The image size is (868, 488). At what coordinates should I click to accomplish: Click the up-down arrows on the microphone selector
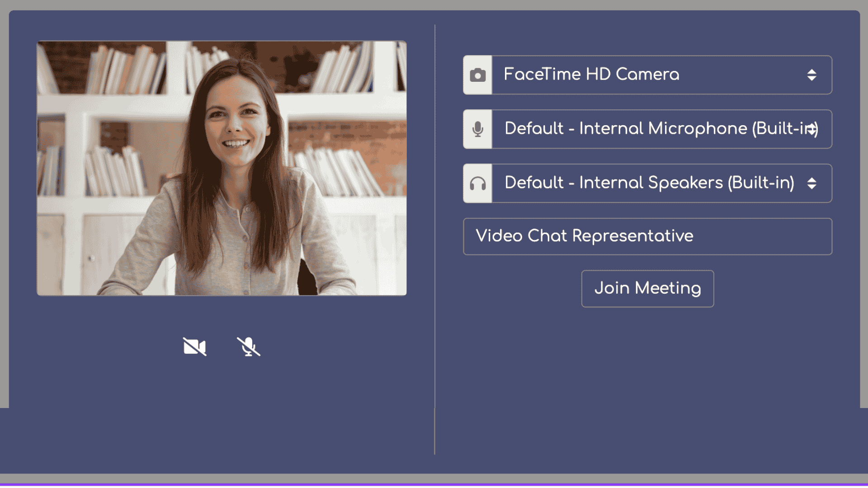point(811,129)
